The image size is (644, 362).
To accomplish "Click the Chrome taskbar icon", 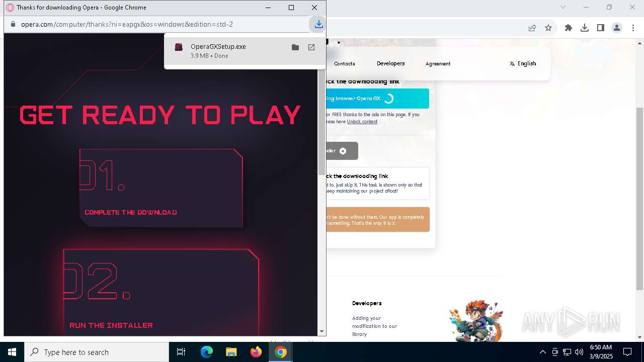I will pos(281,352).
